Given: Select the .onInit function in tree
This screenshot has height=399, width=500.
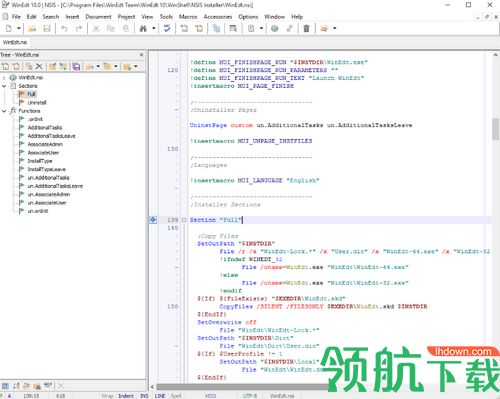Looking at the screenshot, I should 35,119.
